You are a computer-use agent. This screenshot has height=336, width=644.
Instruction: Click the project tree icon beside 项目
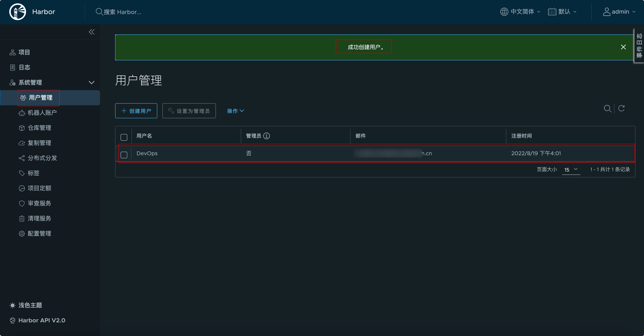tap(13, 52)
